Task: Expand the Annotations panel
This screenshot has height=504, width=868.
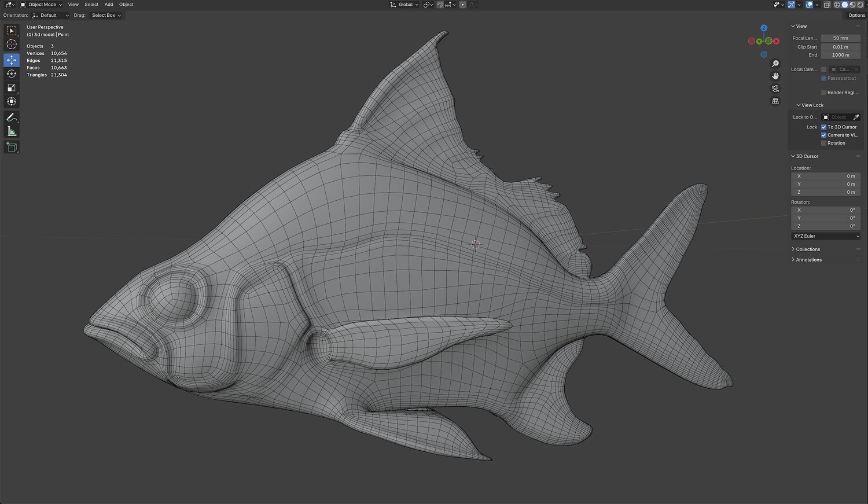Action: click(808, 260)
